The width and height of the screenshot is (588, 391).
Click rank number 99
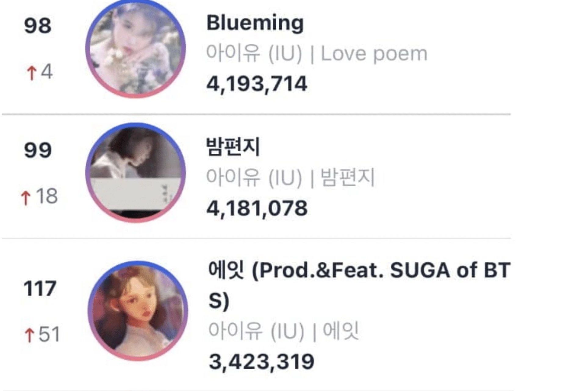pyautogui.click(x=38, y=150)
